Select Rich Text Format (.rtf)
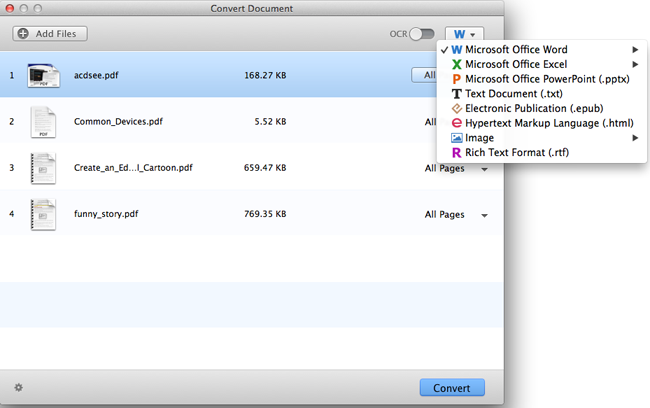This screenshot has height=408, width=650. (541, 153)
